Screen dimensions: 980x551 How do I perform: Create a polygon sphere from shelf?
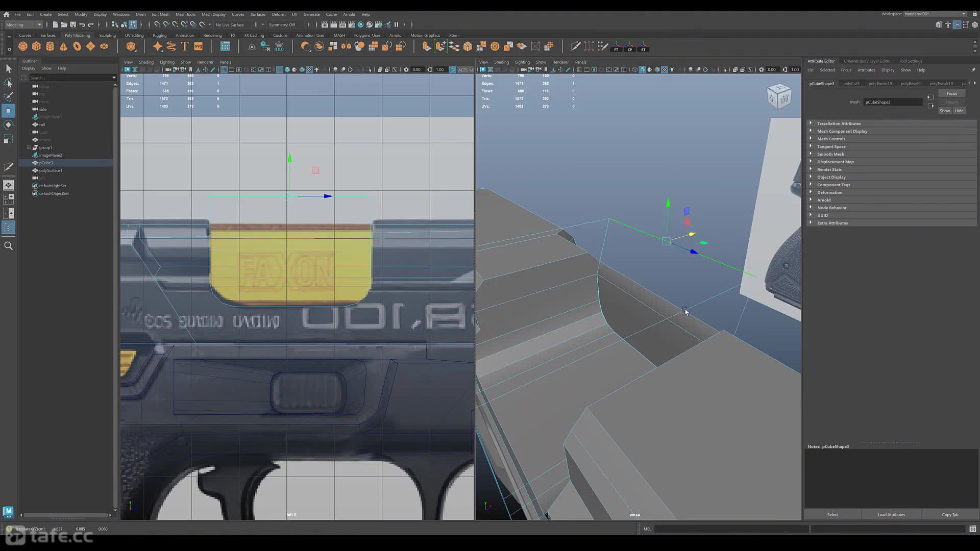point(23,46)
